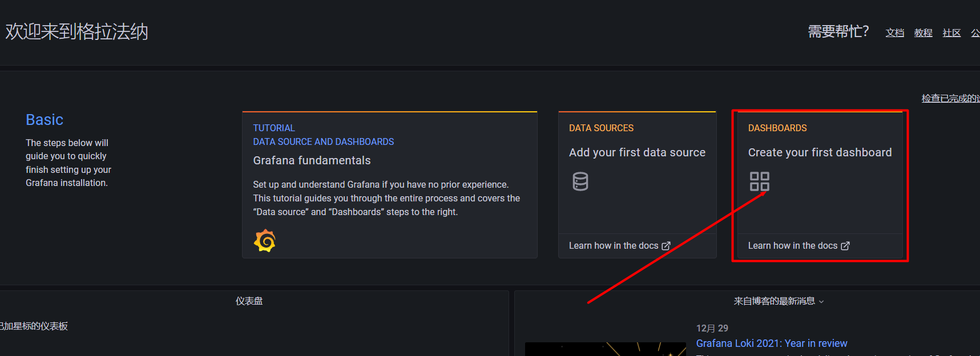Click the Grafana logo in tutorial card
The height and width of the screenshot is (356, 980).
point(265,241)
